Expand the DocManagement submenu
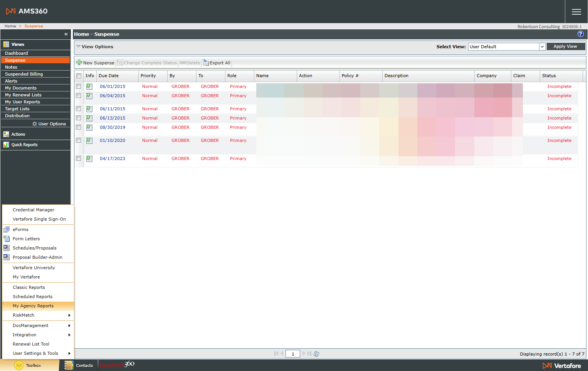 point(38,325)
